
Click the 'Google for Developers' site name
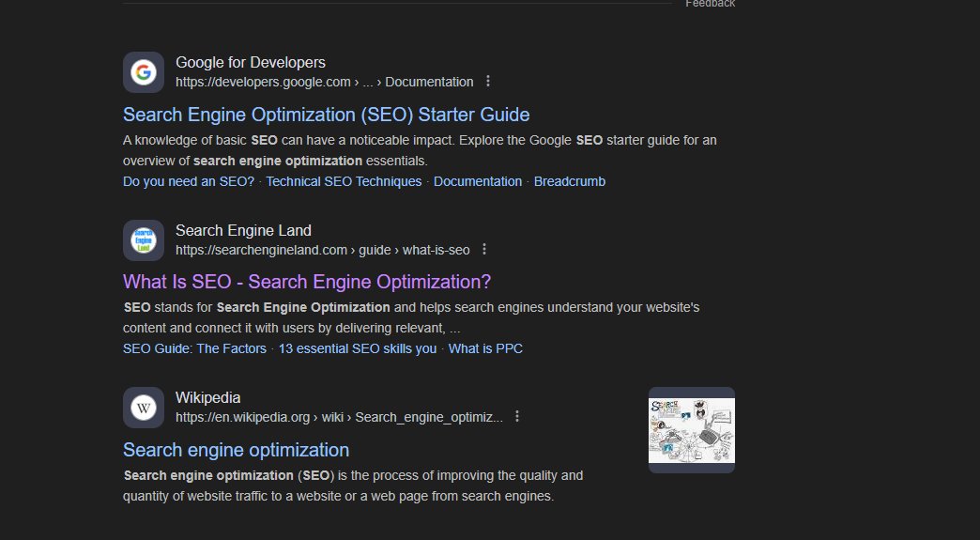pyautogui.click(x=251, y=63)
